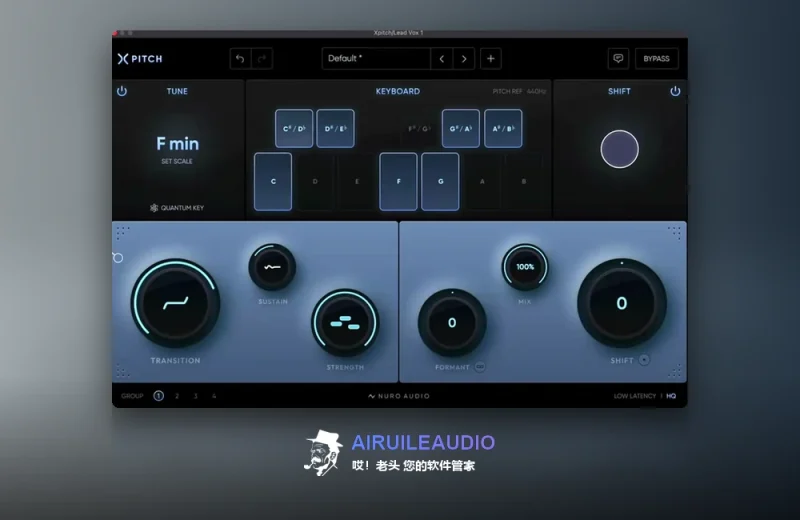Click the undo arrow button
Image resolution: width=800 pixels, height=520 pixels.
[x=240, y=59]
